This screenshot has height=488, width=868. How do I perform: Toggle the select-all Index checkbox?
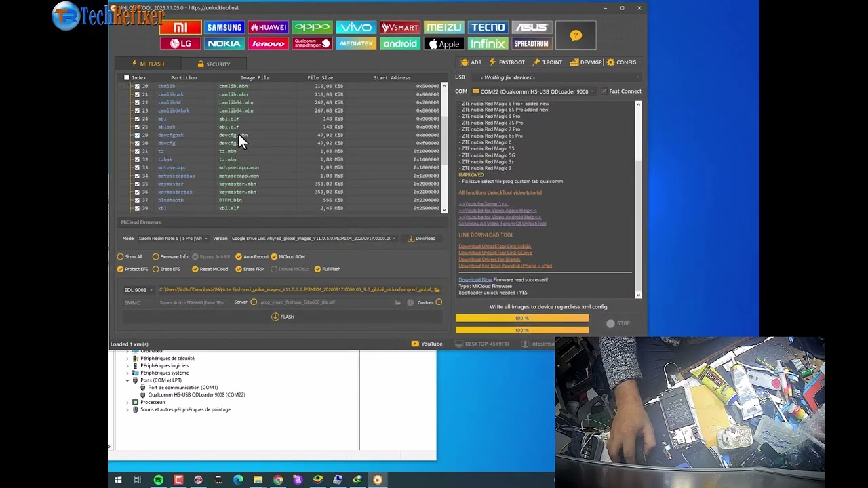click(x=126, y=78)
